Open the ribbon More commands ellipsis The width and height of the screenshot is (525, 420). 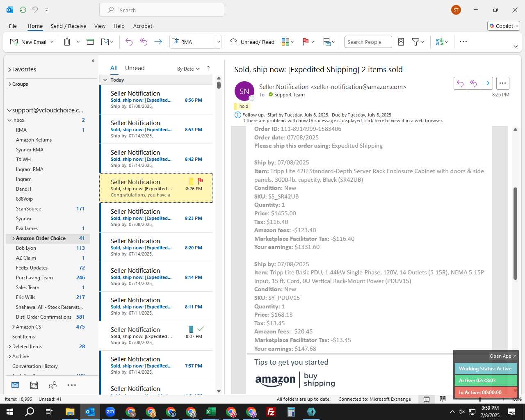tap(463, 42)
